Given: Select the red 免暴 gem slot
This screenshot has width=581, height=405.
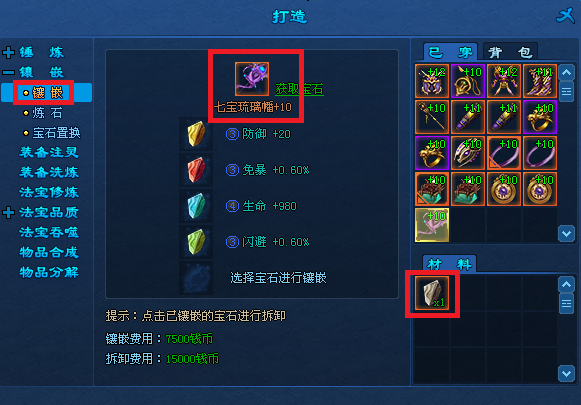Looking at the screenshot, I should pos(196,170).
